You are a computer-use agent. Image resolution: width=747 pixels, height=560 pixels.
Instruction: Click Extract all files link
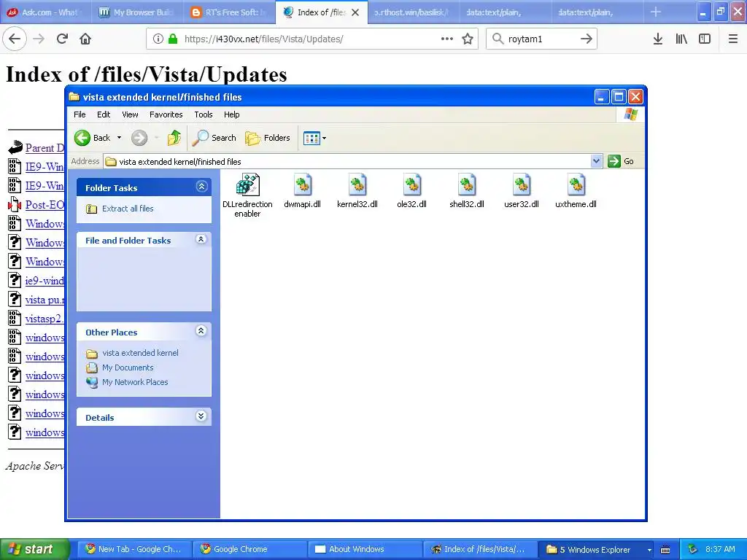[127, 209]
